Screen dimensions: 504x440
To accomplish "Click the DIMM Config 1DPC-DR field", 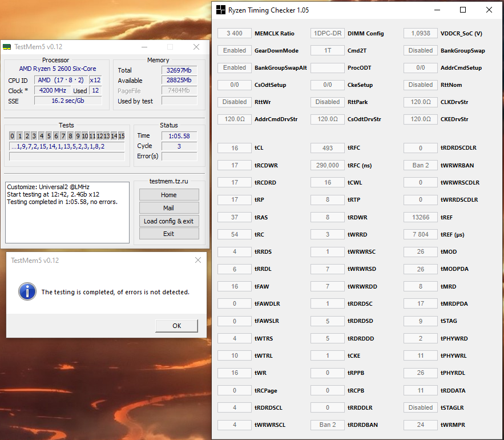I will pyautogui.click(x=328, y=33).
